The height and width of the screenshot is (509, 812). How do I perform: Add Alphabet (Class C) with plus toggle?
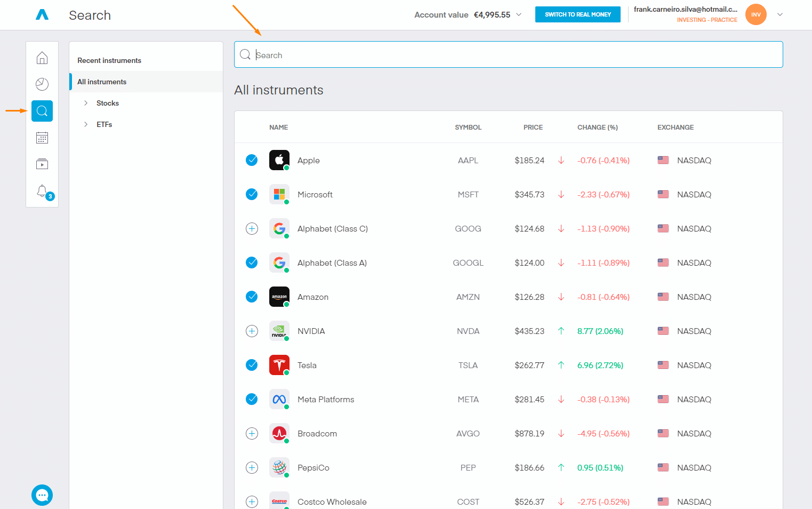(252, 228)
